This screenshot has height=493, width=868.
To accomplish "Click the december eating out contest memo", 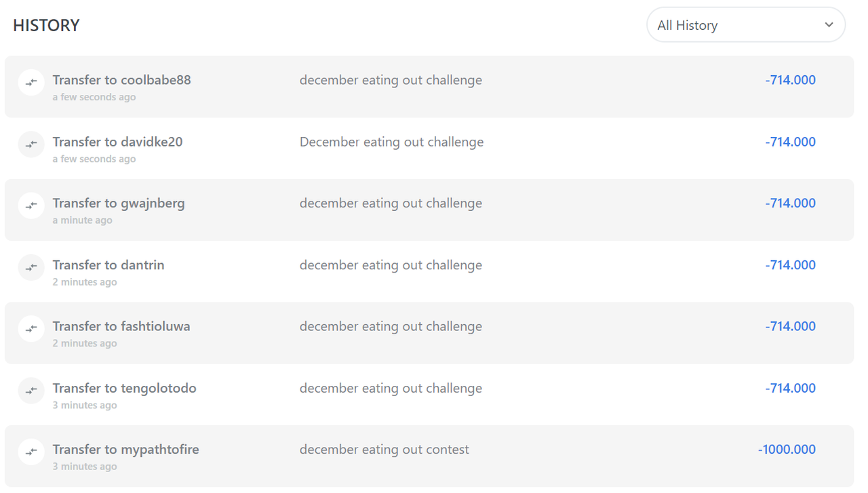I will point(384,450).
